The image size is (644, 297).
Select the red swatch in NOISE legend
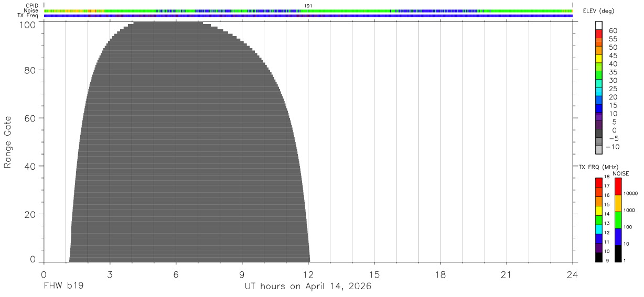tap(618, 186)
